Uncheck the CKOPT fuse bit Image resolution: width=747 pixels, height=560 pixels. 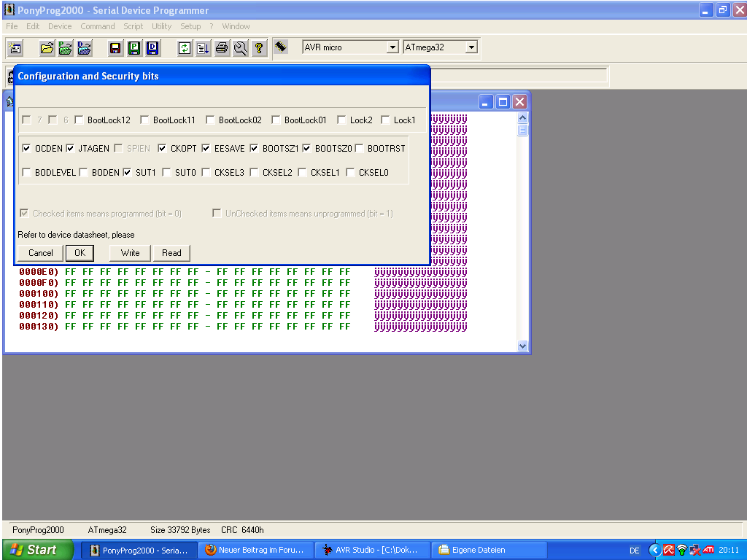point(163,149)
